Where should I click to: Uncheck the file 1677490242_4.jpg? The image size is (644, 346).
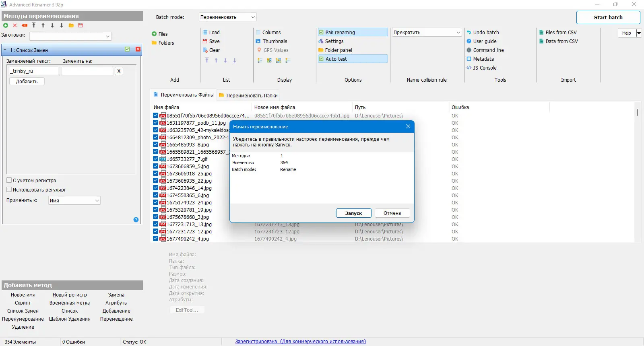[x=155, y=239]
